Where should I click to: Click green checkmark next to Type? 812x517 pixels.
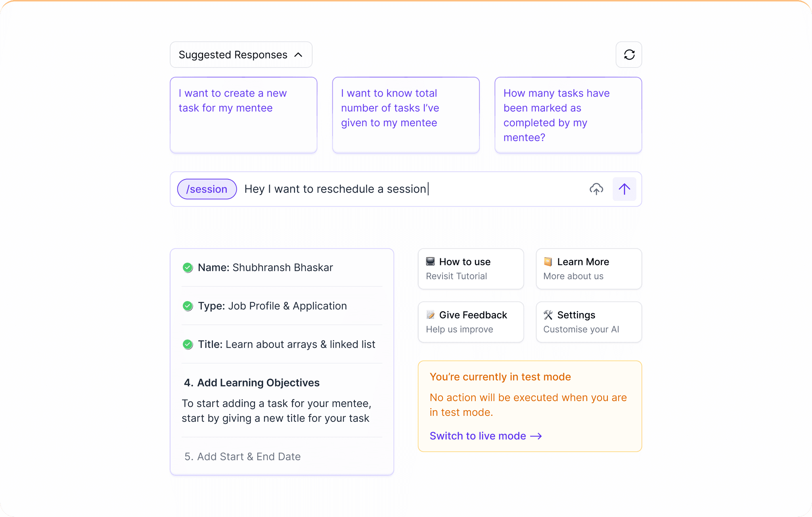(x=188, y=306)
